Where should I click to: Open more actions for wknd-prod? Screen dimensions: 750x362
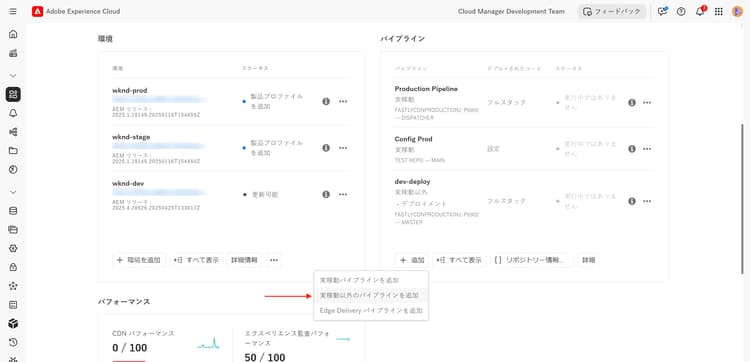[x=343, y=101]
